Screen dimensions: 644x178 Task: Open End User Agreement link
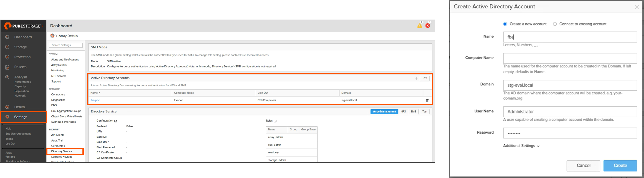18,134
